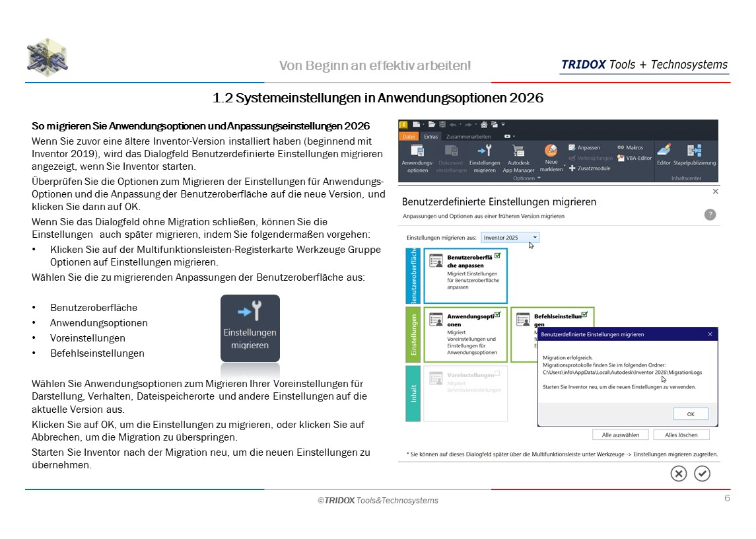Expand the Neue markieren dropdown
The width and height of the screenshot is (756, 539).
coord(563,165)
